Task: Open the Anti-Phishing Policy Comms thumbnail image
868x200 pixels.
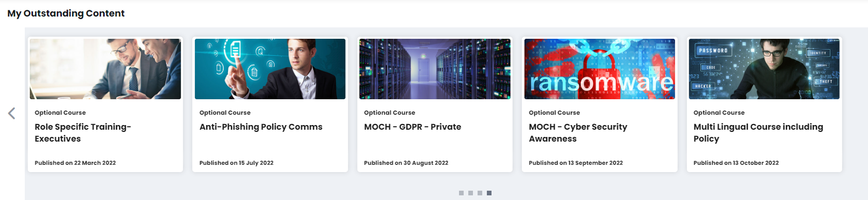Action: pyautogui.click(x=270, y=69)
